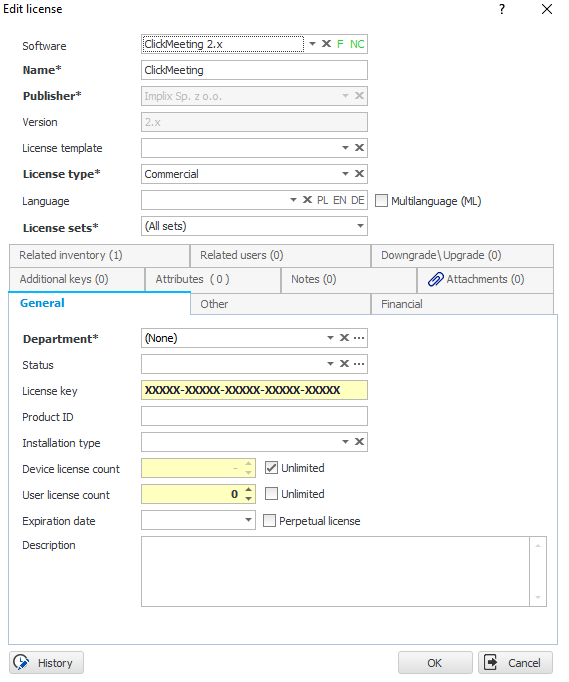Click the Cancel exit arrow icon
The image size is (569, 682).
coord(491,663)
